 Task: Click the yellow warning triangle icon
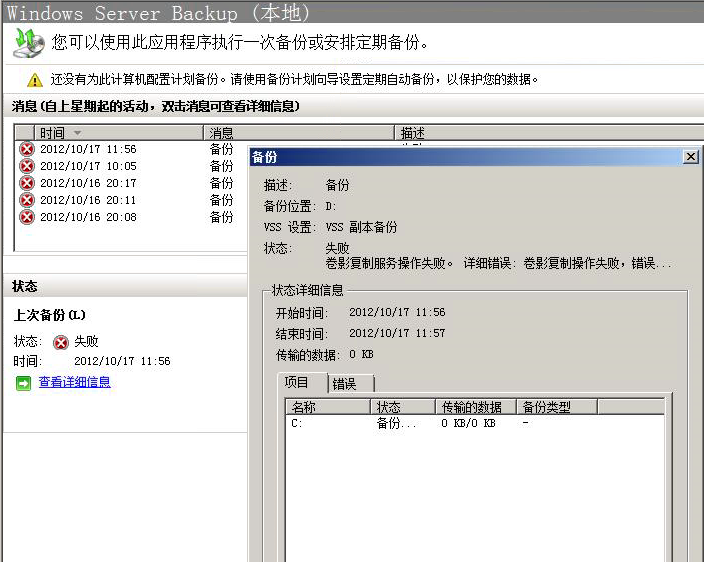[35, 80]
